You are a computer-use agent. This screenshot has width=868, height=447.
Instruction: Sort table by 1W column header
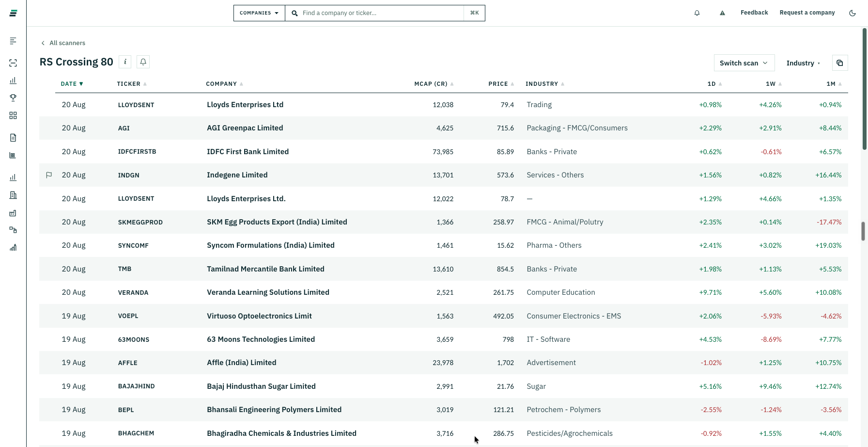(774, 84)
